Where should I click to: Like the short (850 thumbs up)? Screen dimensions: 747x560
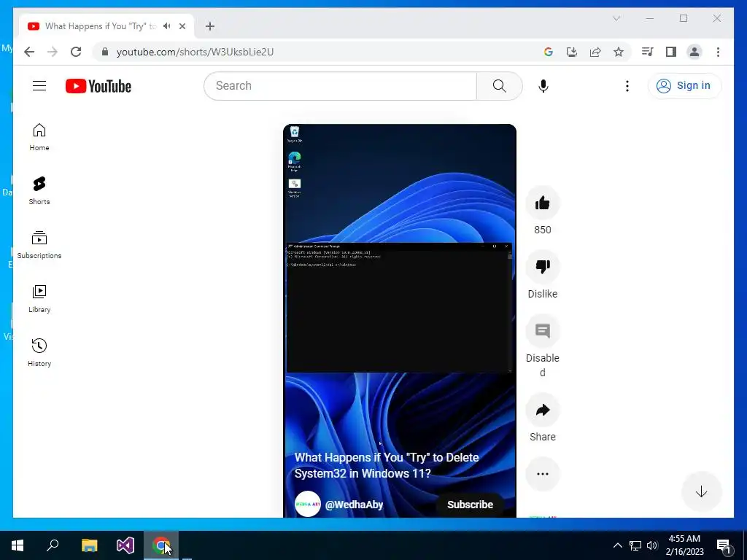point(543,203)
